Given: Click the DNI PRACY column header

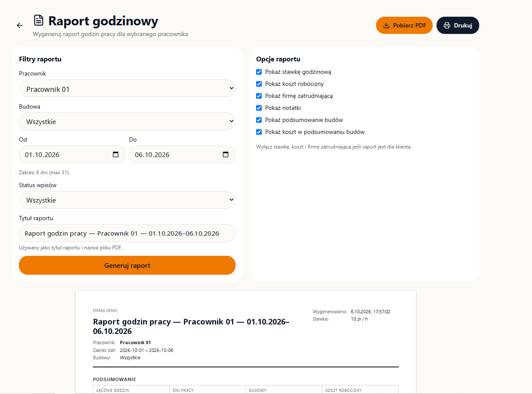Looking at the screenshot, I should [183, 391].
